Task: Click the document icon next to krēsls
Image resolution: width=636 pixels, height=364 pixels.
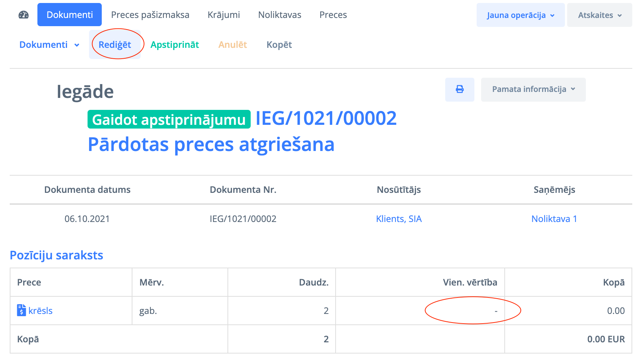Action: point(21,311)
